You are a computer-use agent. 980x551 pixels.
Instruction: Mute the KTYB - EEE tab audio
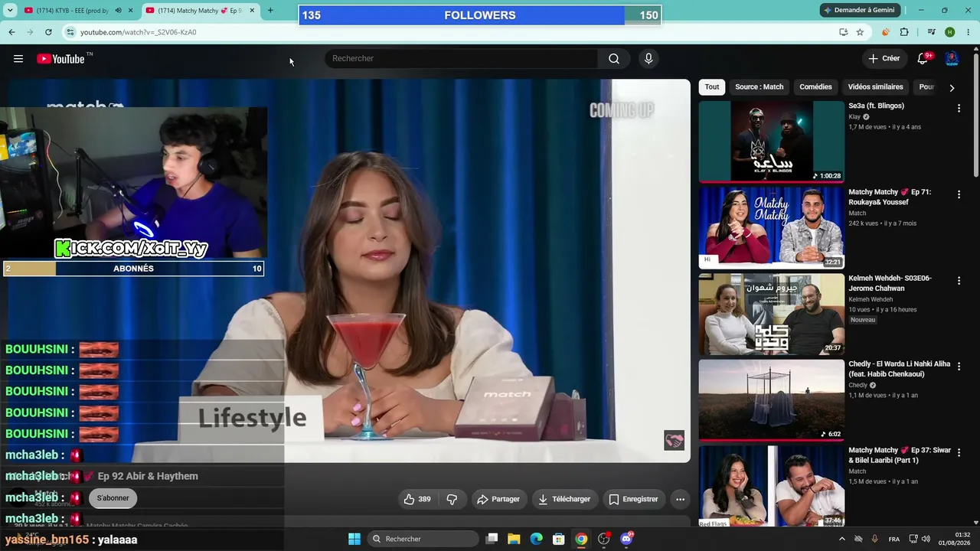click(118, 11)
